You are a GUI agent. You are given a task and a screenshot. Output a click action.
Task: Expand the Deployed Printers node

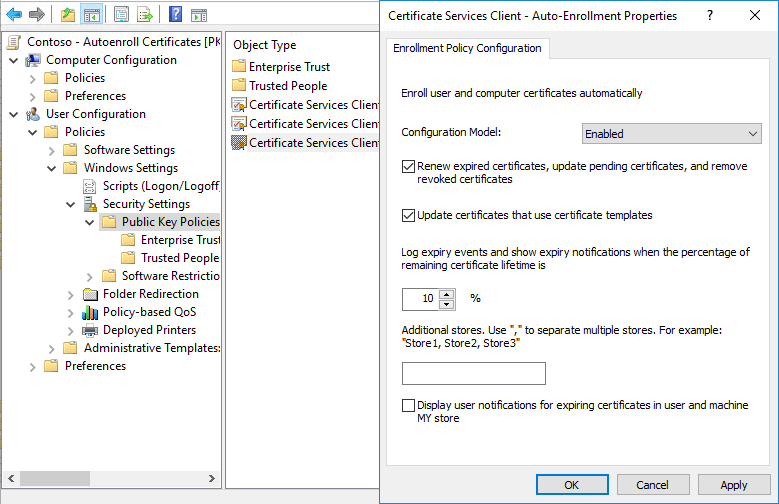pyautogui.click(x=71, y=331)
